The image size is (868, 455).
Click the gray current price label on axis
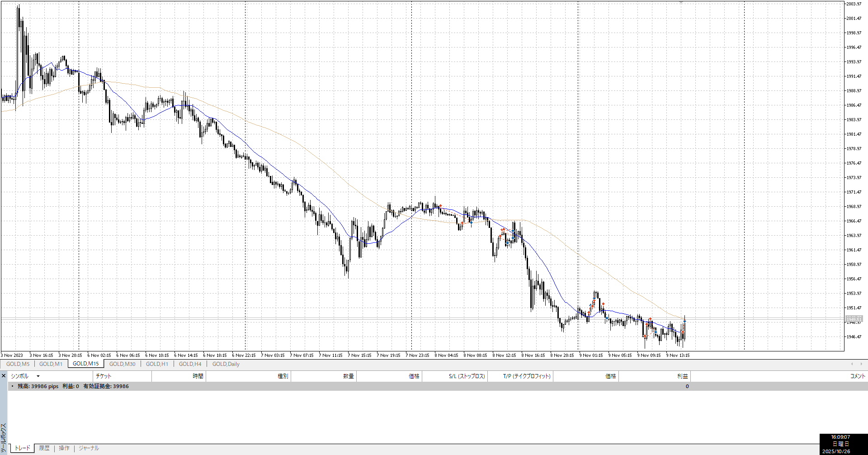pos(854,319)
